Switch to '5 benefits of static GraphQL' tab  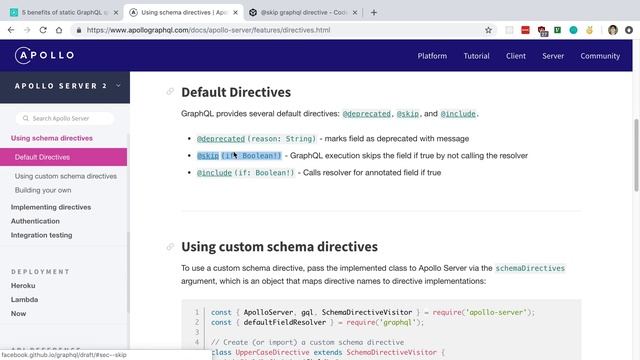63,13
